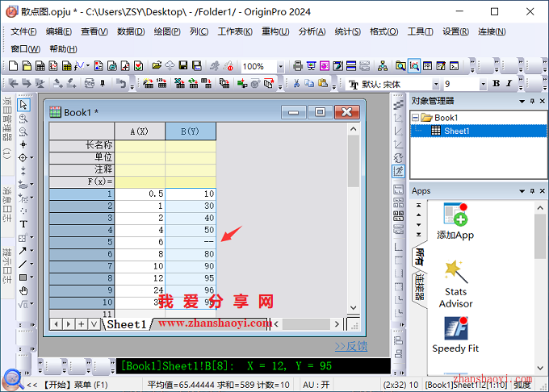
Task: Launch the Speedy Fit app
Action: [x=455, y=336]
